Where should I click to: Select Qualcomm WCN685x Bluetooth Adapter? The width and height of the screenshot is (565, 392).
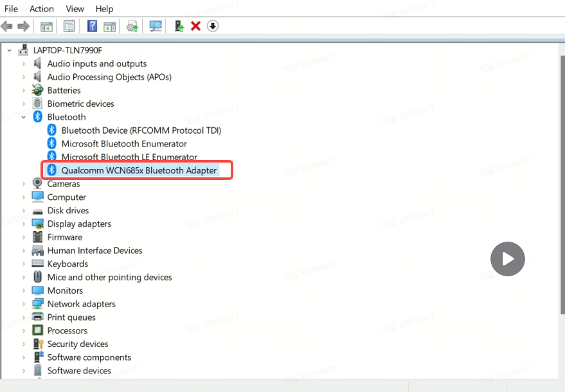point(139,170)
